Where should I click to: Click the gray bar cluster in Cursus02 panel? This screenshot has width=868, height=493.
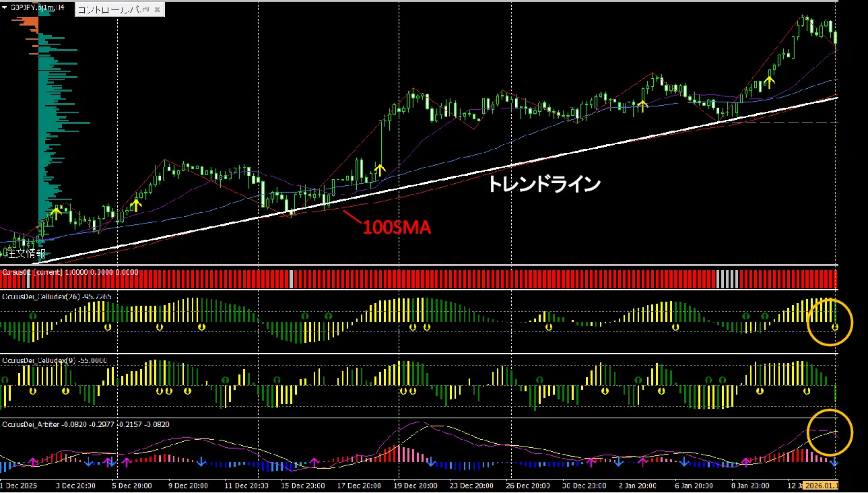(x=727, y=279)
